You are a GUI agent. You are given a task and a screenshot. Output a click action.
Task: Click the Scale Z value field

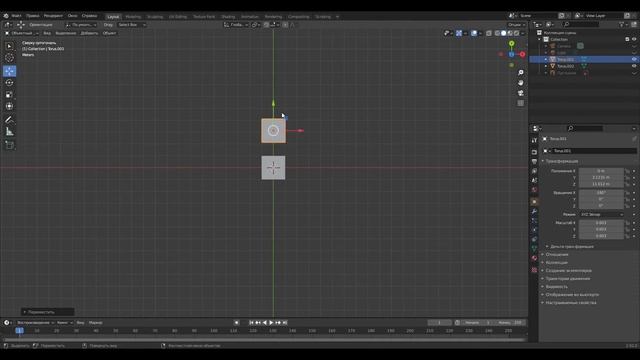(601, 236)
